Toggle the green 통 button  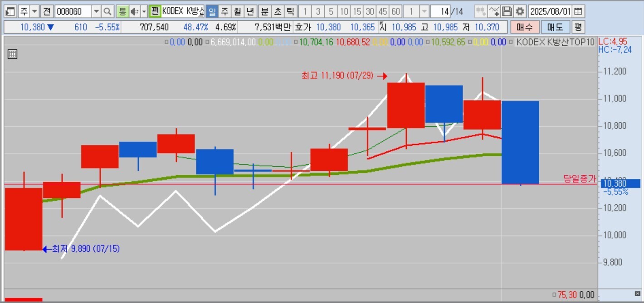122,11
